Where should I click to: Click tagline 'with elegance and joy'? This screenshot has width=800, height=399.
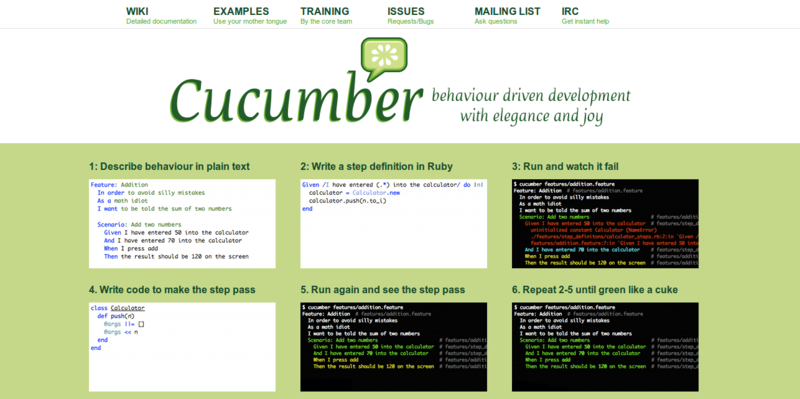click(531, 116)
